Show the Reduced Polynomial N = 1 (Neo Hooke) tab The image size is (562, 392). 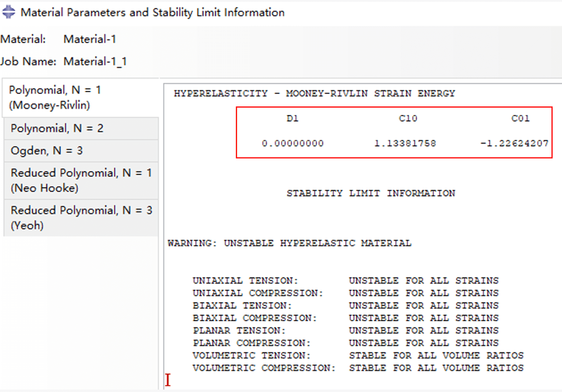(x=81, y=180)
